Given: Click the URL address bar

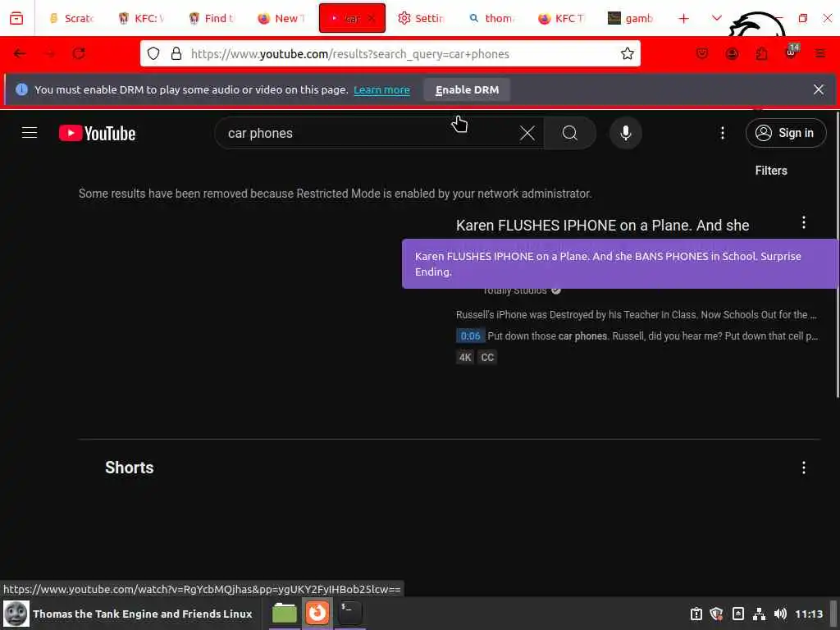Looking at the screenshot, I should (x=390, y=53).
